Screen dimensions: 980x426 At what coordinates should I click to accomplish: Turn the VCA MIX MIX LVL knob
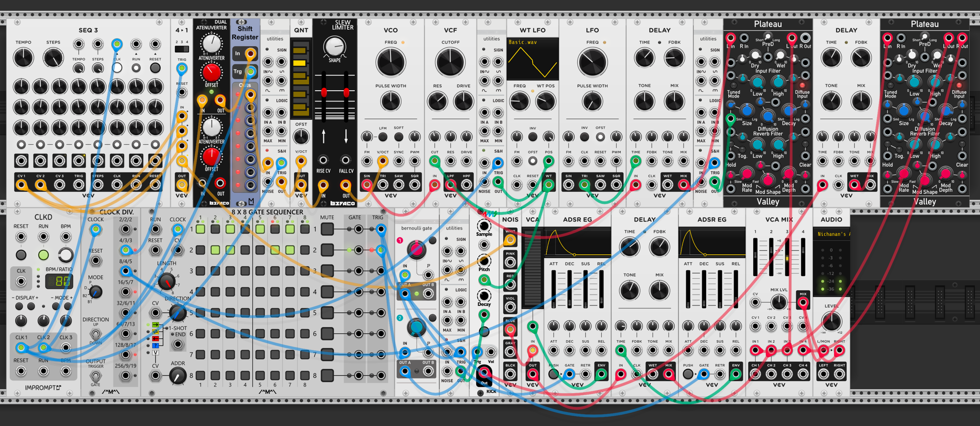coord(779,302)
